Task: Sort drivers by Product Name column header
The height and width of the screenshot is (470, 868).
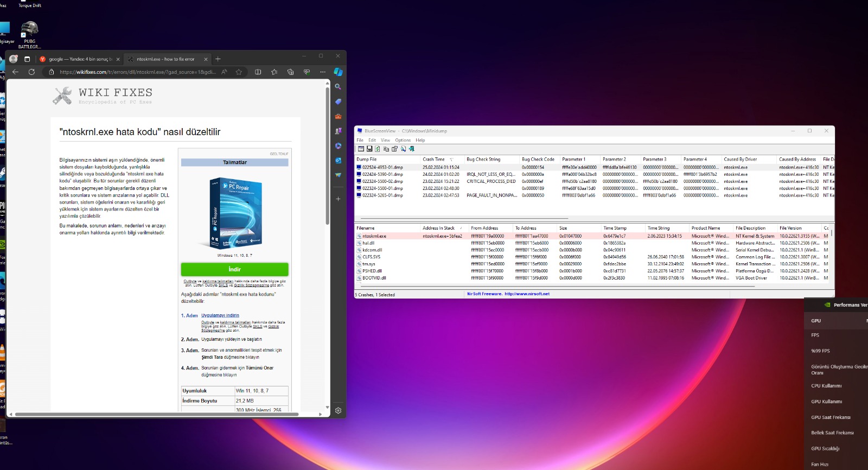Action: click(712, 228)
